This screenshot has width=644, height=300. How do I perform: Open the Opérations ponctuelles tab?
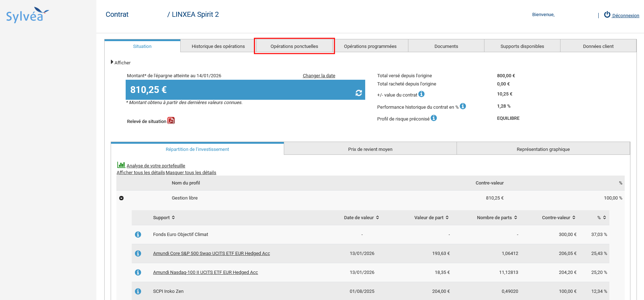tap(294, 46)
